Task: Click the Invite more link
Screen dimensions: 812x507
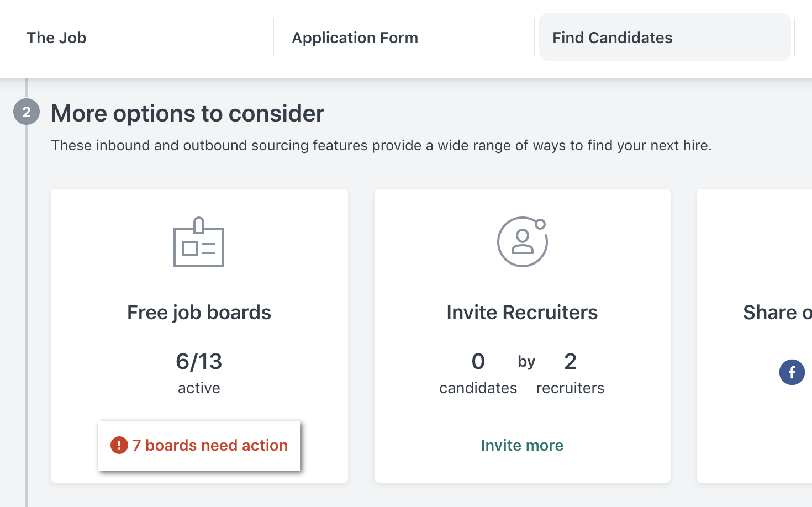Action: point(522,445)
